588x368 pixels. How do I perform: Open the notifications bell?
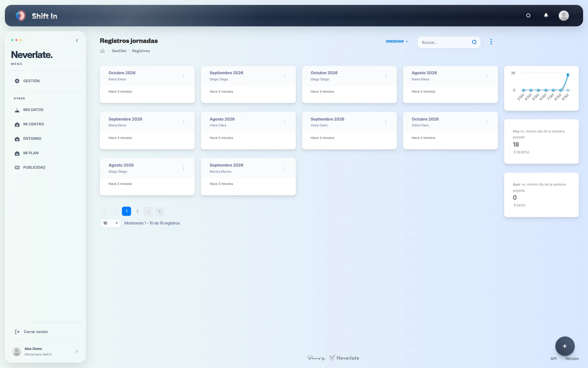point(546,16)
